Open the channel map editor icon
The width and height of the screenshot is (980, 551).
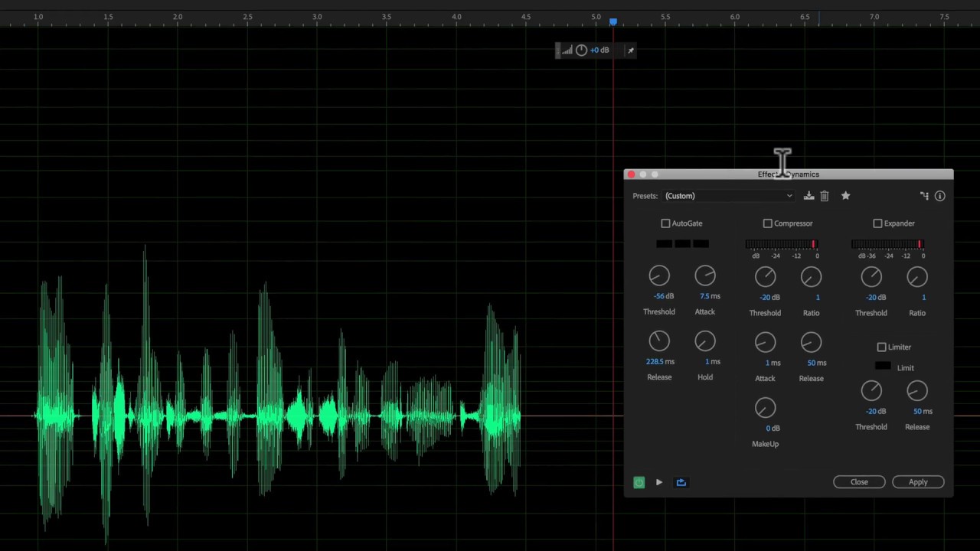[924, 196]
